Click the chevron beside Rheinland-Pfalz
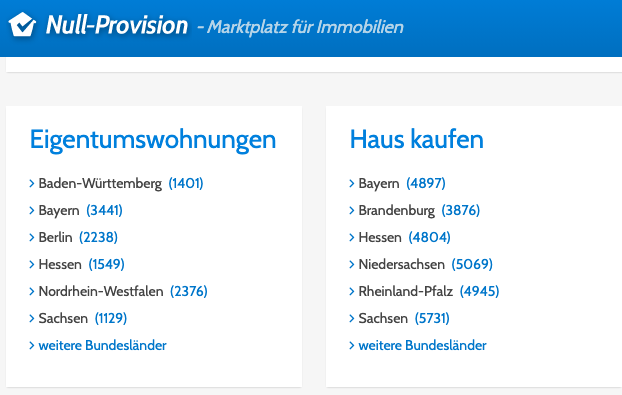Screen dimensions: 622x395 351,291
